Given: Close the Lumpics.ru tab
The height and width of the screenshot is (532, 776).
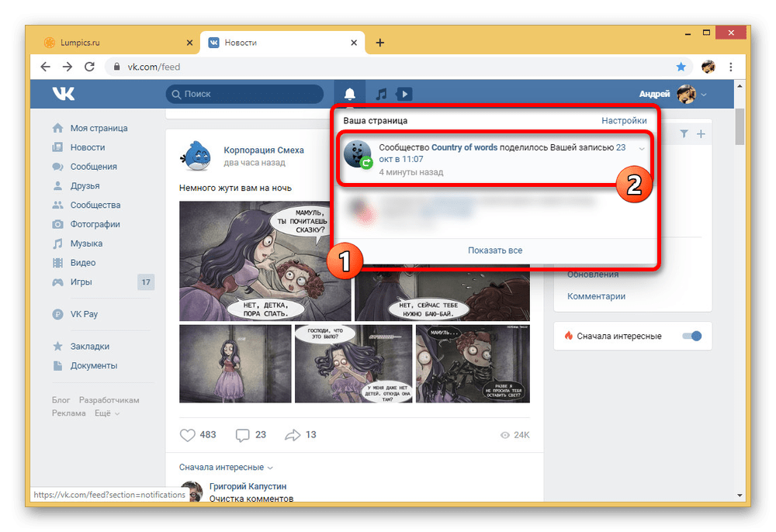Looking at the screenshot, I should (x=189, y=43).
